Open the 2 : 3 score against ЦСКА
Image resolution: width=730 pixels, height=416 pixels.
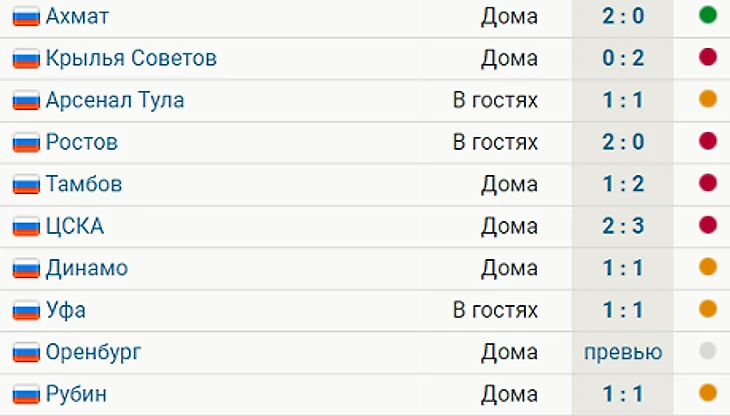pyautogui.click(x=623, y=226)
